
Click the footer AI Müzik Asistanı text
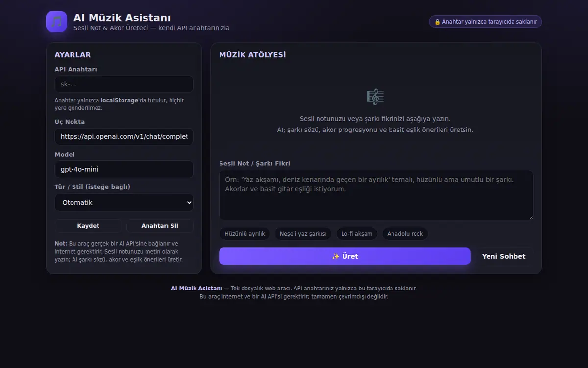(196, 289)
